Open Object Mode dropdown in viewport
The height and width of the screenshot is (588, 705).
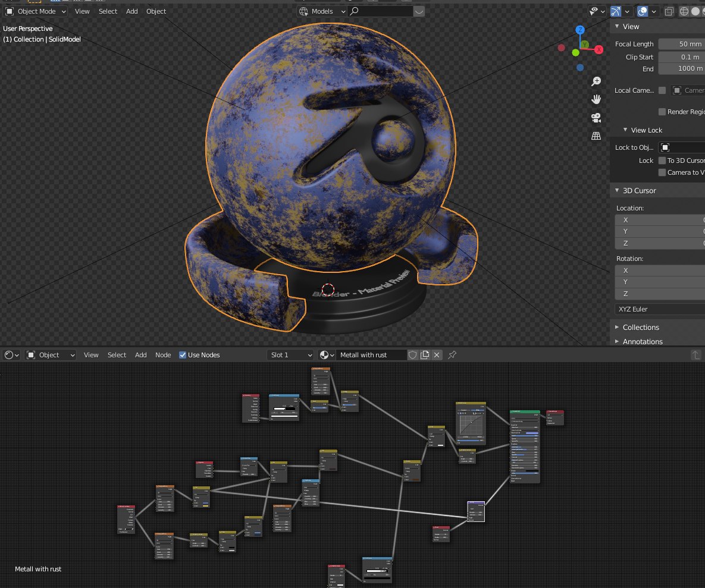click(x=36, y=11)
